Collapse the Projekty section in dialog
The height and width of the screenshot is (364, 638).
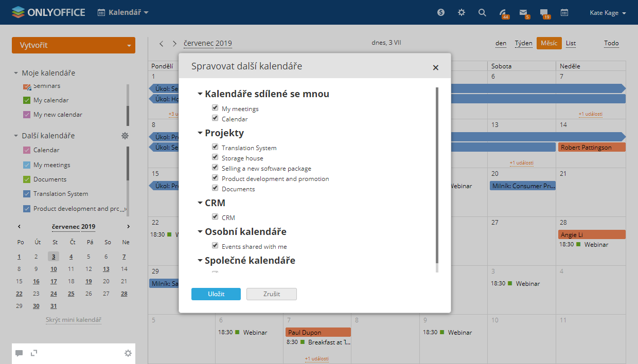click(x=200, y=133)
